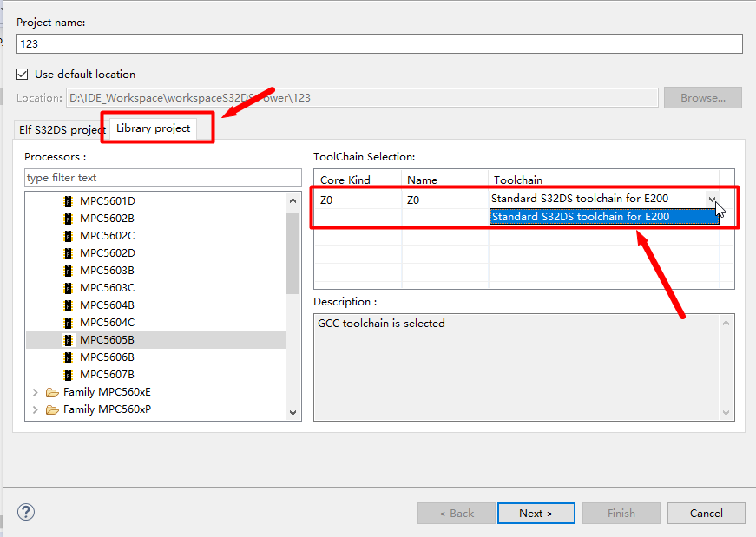Image resolution: width=756 pixels, height=537 pixels.
Task: Click the MPC5602B chip icon
Action: click(x=68, y=219)
